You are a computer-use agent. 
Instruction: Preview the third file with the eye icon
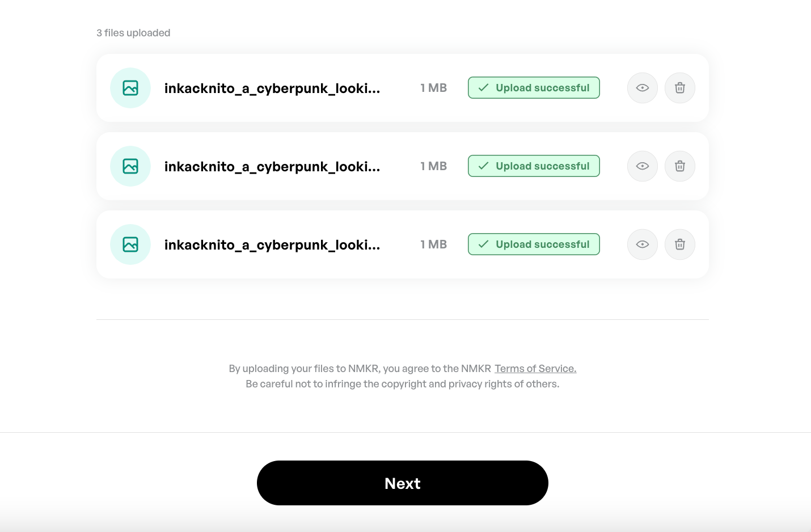coord(642,244)
